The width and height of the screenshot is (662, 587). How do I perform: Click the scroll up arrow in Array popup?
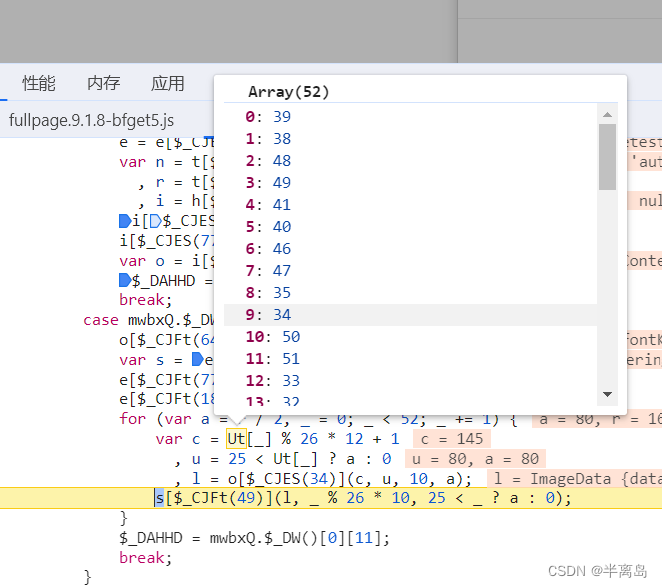(607, 115)
